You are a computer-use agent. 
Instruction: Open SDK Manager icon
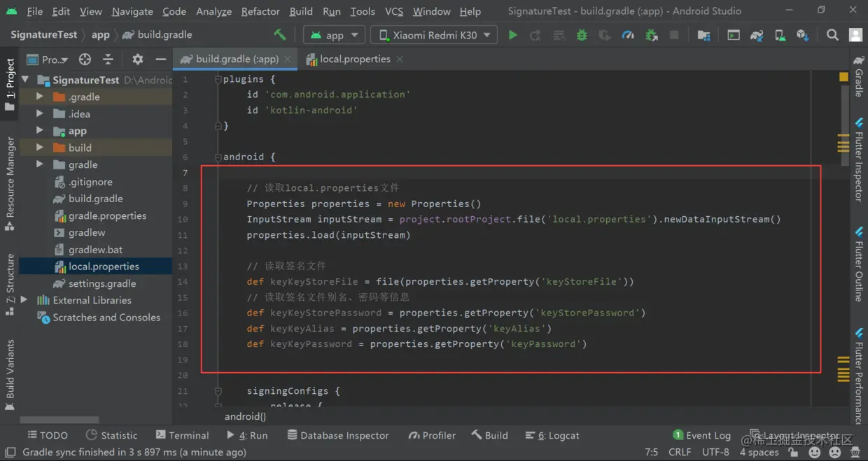[802, 35]
